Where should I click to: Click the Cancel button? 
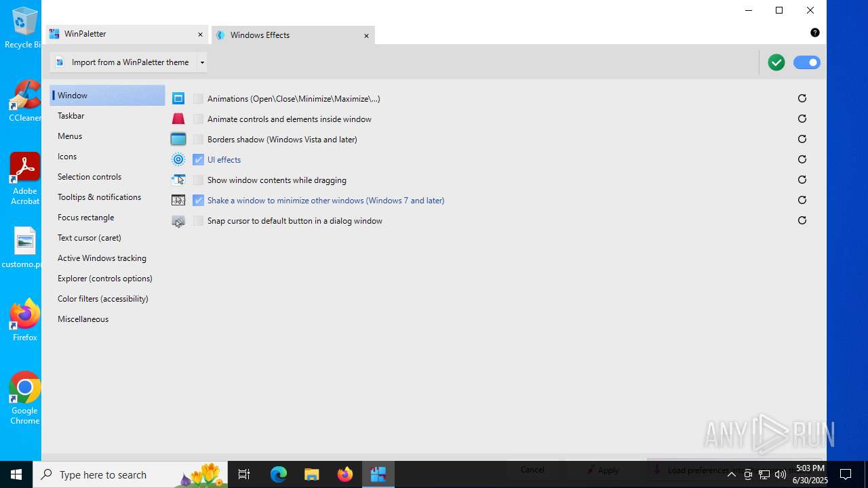point(532,470)
